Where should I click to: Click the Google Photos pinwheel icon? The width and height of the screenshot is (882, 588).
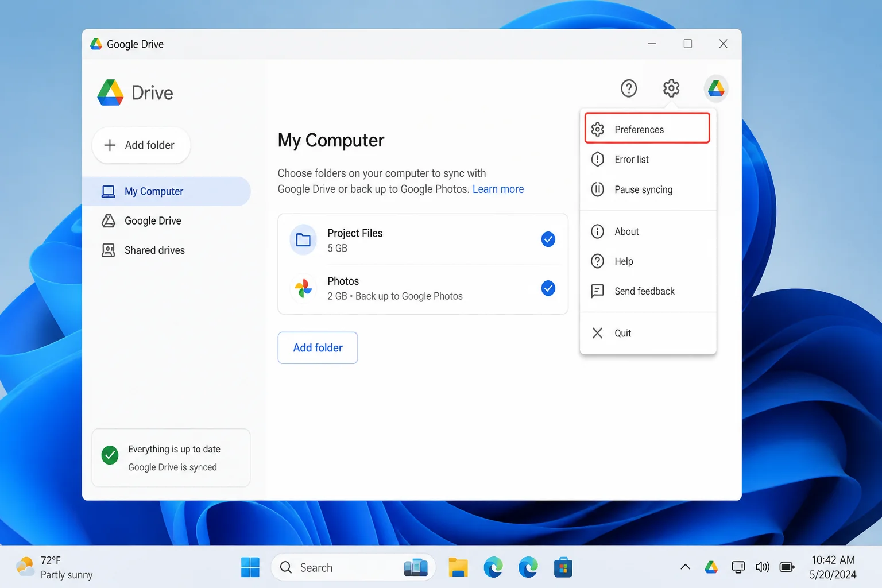303,288
